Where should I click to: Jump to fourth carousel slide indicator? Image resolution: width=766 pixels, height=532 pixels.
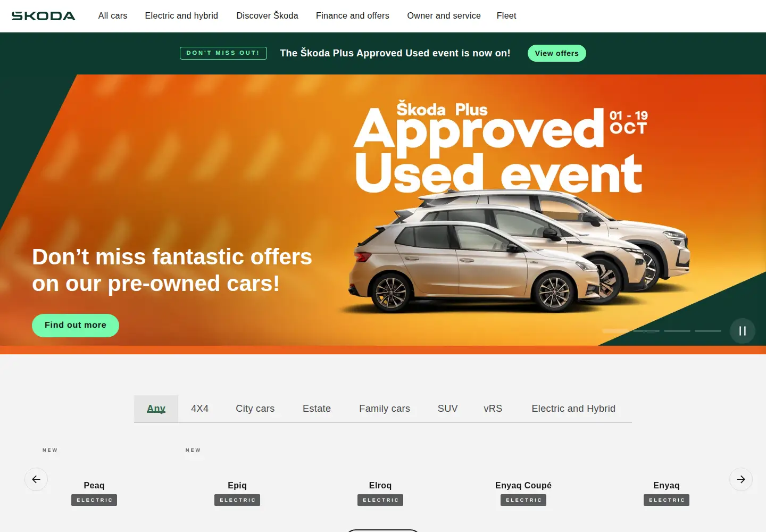[708, 331]
